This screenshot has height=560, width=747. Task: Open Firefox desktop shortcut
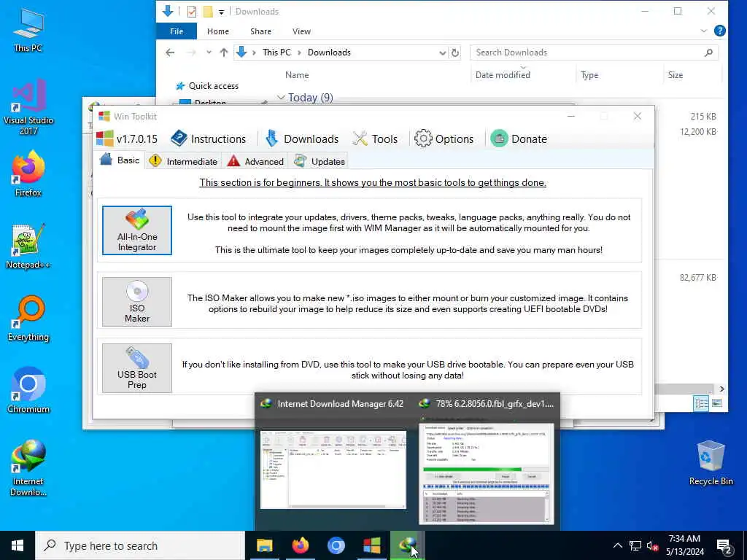point(28,174)
